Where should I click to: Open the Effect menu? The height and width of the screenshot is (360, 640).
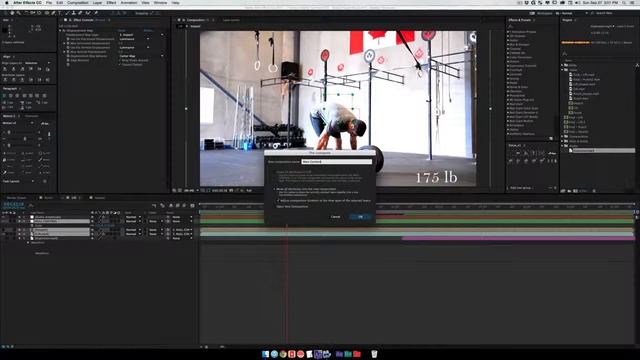point(111,2)
